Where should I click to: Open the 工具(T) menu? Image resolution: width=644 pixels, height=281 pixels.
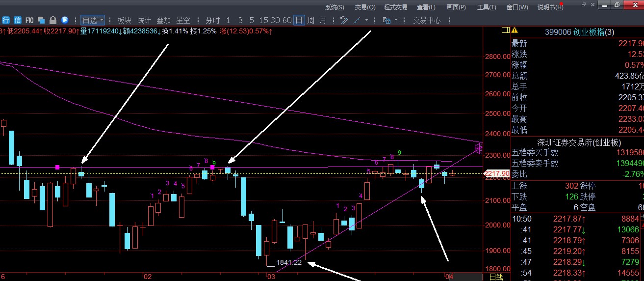pos(486,7)
